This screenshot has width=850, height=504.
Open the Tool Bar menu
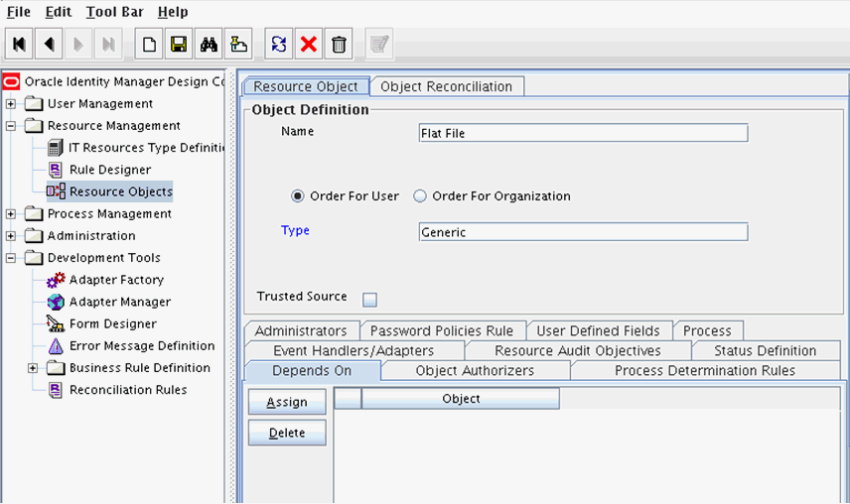114,12
